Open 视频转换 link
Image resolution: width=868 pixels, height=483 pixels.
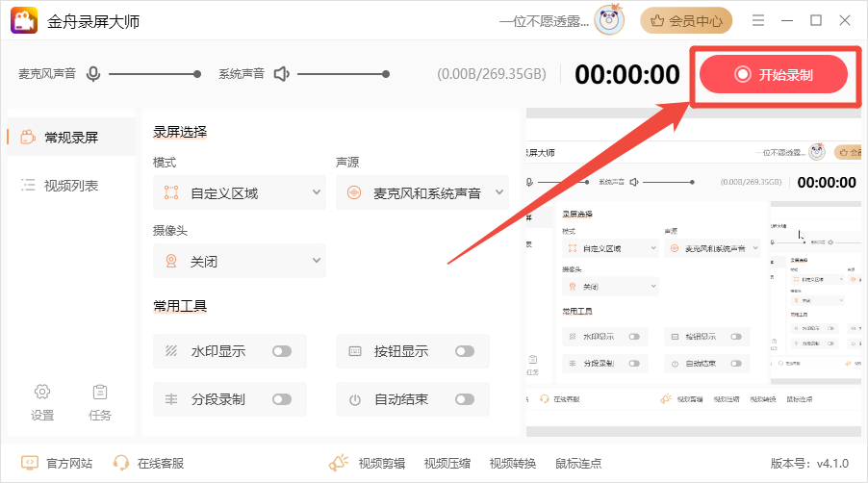pos(513,463)
